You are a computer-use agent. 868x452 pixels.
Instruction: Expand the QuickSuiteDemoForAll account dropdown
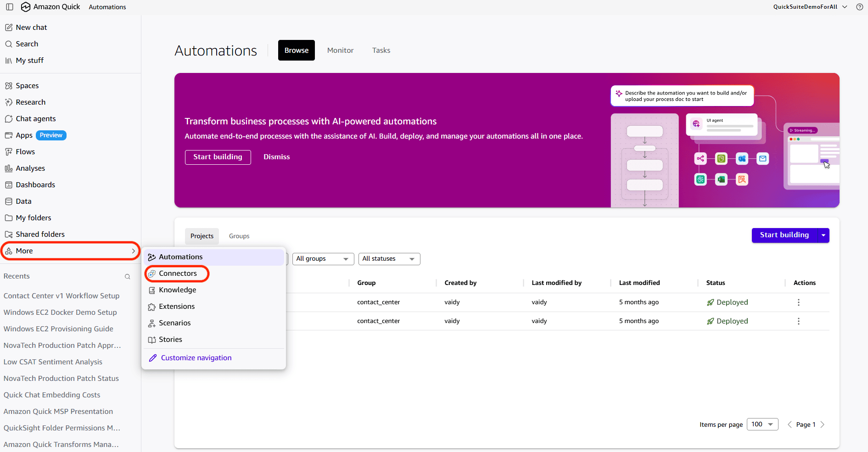pos(811,7)
